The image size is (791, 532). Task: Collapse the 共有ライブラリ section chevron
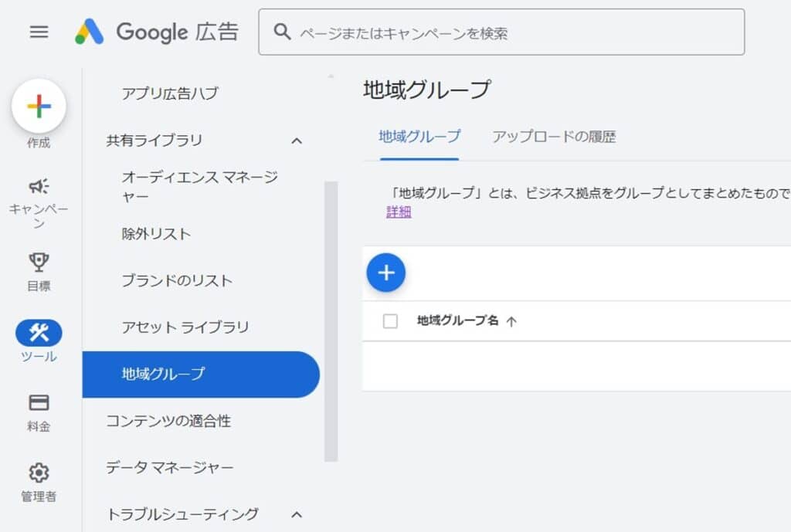pos(297,141)
